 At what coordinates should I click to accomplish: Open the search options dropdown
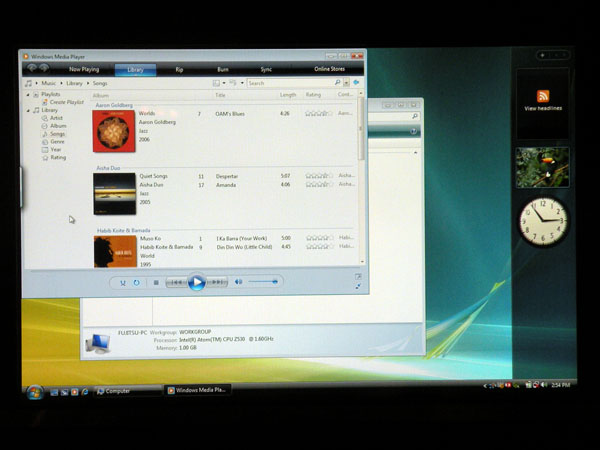point(346,83)
